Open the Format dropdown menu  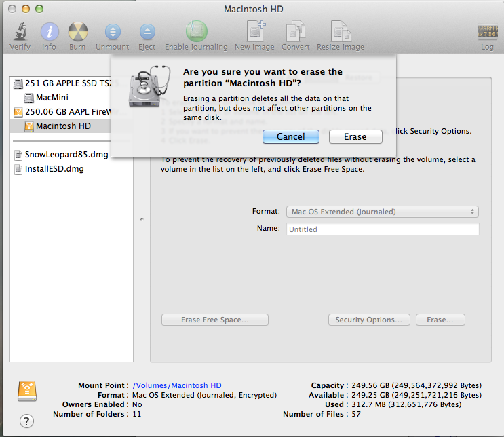(383, 212)
